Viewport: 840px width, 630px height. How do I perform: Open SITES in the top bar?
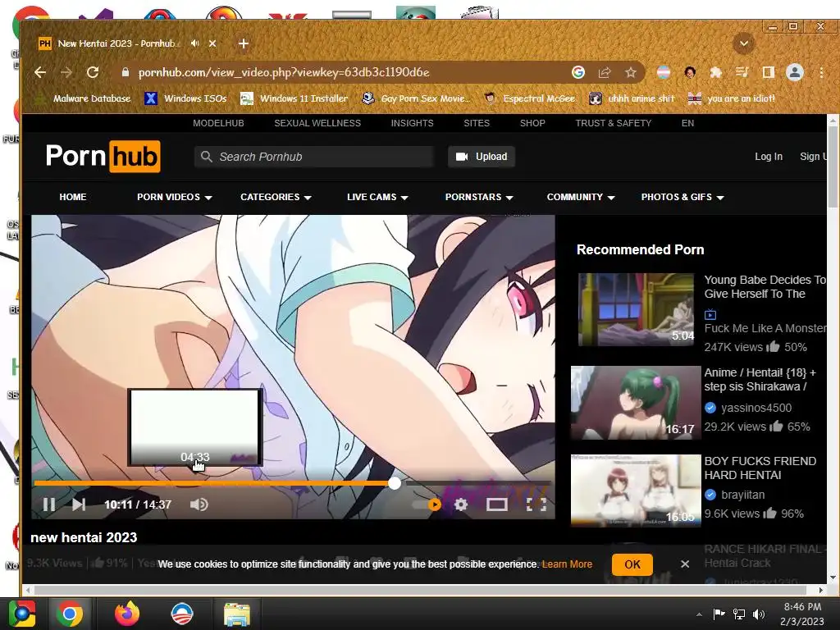[477, 123]
